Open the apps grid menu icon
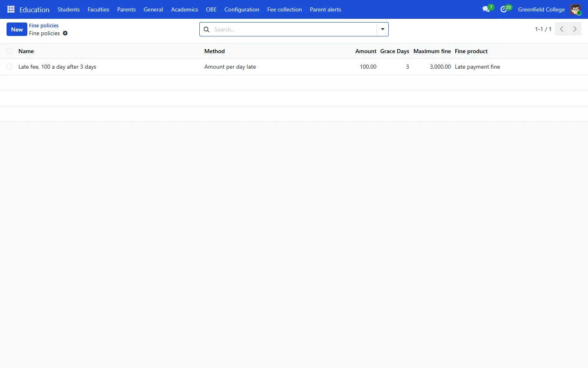The image size is (588, 368). pyautogui.click(x=11, y=9)
